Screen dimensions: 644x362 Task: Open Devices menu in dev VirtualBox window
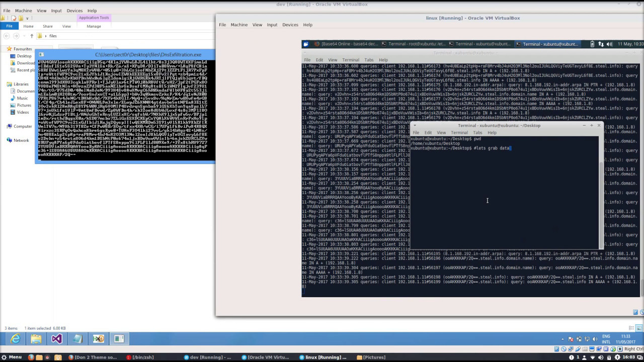pos(74,11)
